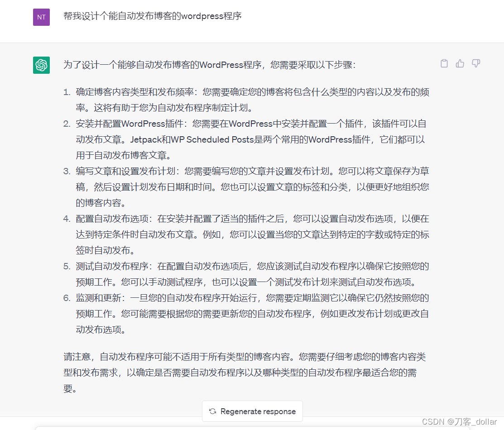Copy the response with the clipboard icon

[444, 64]
